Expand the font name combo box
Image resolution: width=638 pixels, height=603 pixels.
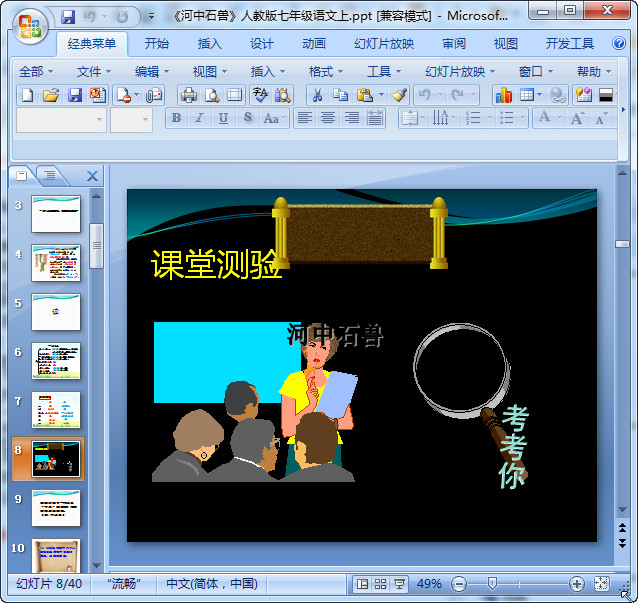click(x=100, y=120)
